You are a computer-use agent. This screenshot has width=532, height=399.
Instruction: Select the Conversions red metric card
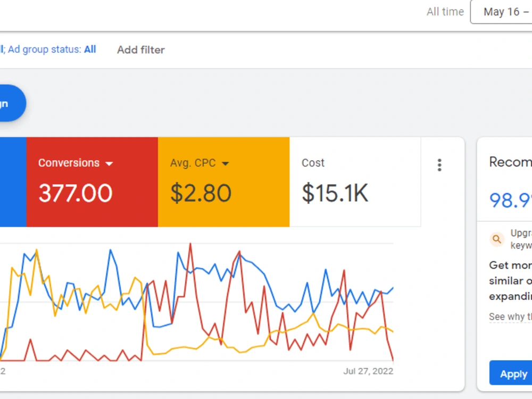(x=92, y=182)
